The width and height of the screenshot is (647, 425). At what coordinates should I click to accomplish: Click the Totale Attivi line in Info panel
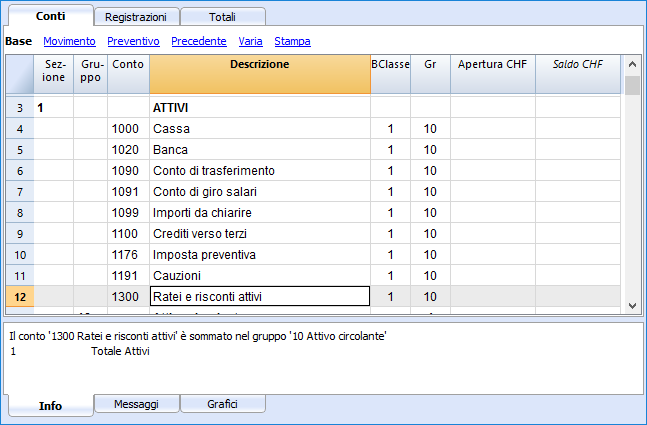80,351
